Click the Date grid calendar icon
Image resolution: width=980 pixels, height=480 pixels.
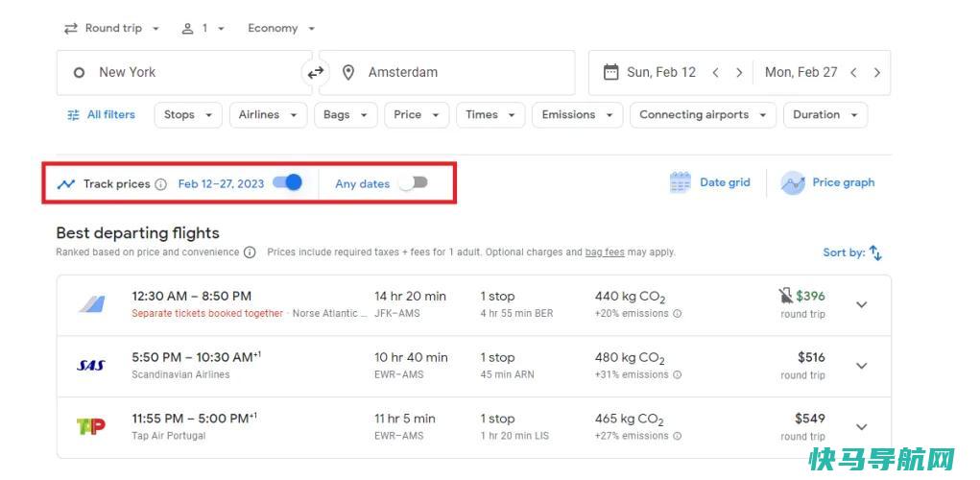tap(680, 182)
